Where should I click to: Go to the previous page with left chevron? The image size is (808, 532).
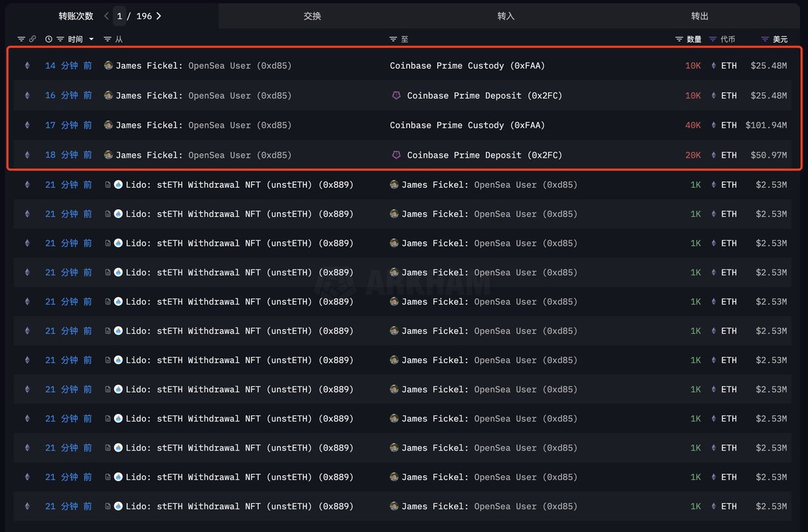tap(106, 15)
